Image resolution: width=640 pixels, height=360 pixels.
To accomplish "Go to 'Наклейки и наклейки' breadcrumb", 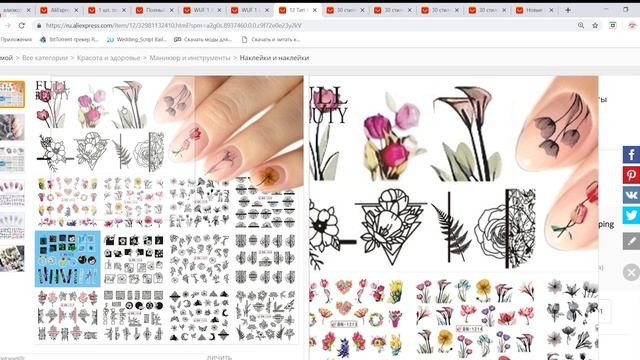I will pos(274,58).
